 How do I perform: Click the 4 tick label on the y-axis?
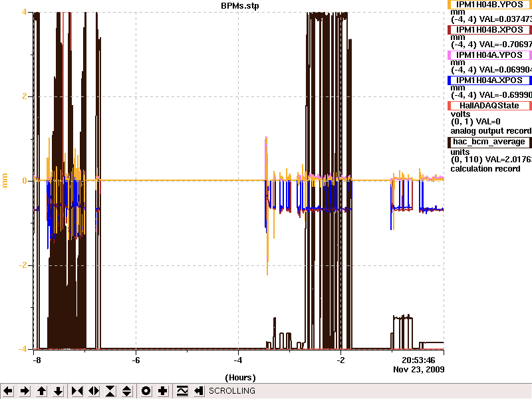[x=24, y=12]
